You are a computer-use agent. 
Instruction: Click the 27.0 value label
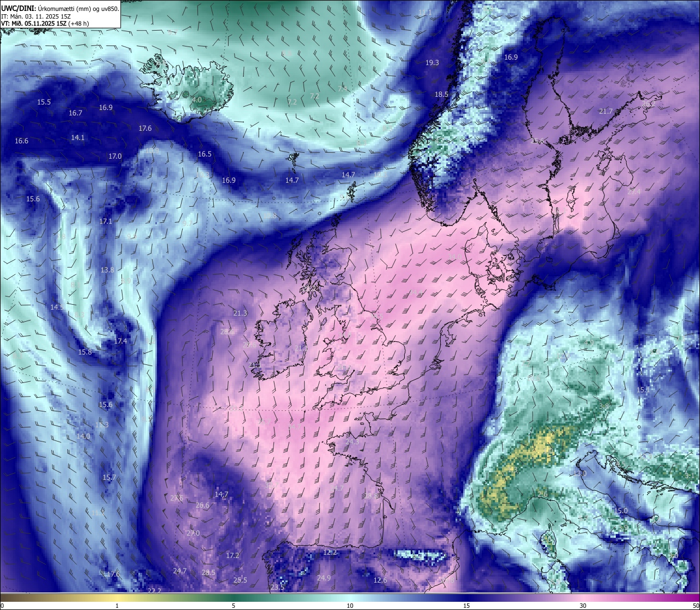193,533
